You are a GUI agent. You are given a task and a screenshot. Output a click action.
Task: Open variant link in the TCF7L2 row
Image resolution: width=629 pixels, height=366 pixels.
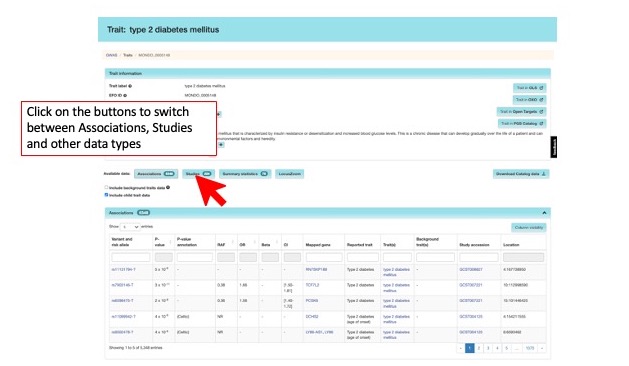(122, 285)
